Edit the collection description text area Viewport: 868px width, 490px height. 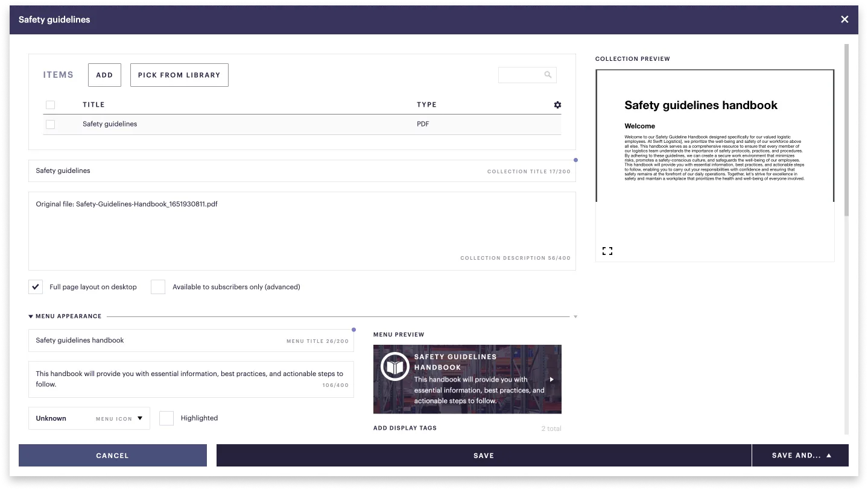(302, 231)
